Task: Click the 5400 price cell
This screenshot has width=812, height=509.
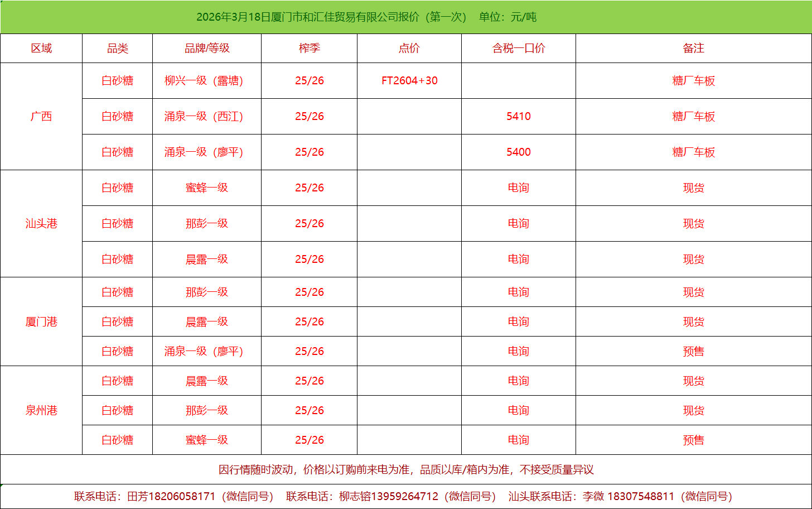Action: [x=518, y=152]
